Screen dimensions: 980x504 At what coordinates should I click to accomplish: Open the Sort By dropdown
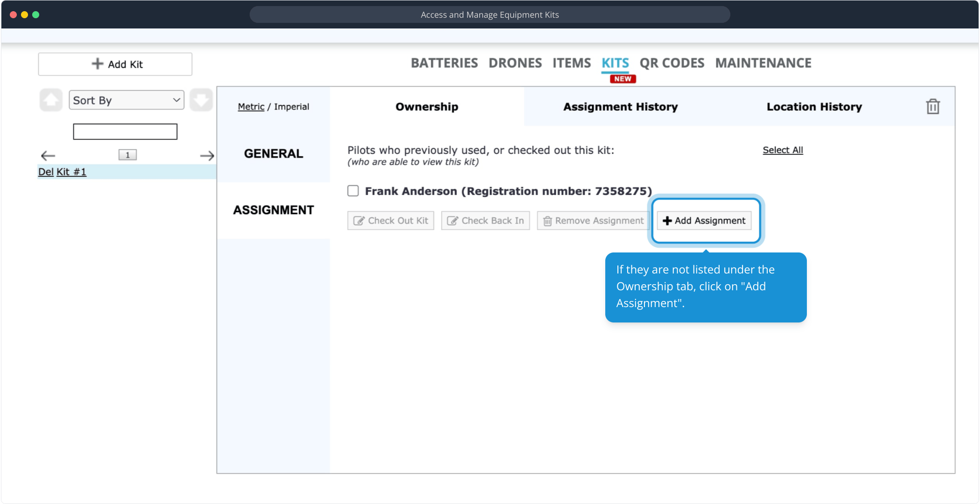click(126, 100)
